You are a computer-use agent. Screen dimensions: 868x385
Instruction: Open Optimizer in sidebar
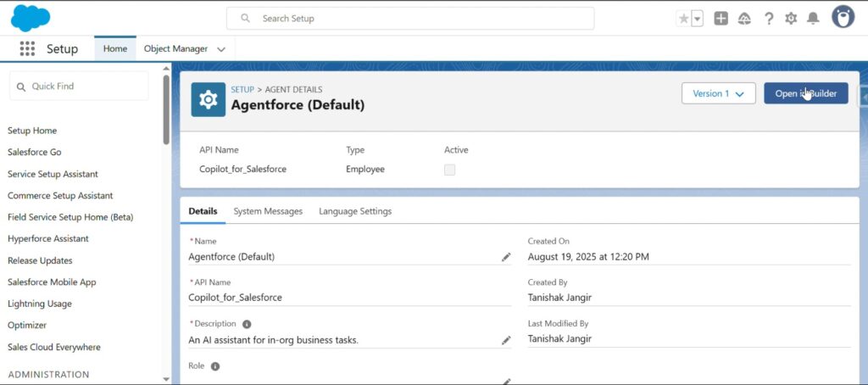(x=27, y=325)
